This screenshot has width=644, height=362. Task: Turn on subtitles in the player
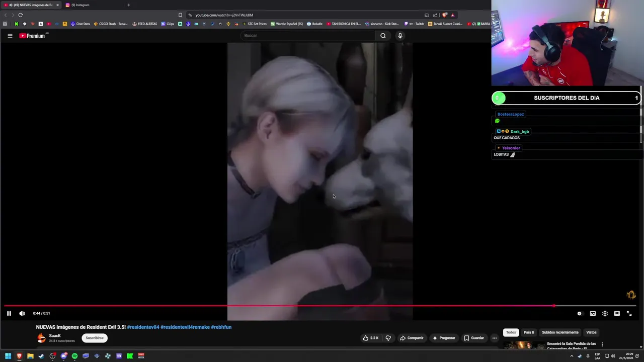(593, 313)
